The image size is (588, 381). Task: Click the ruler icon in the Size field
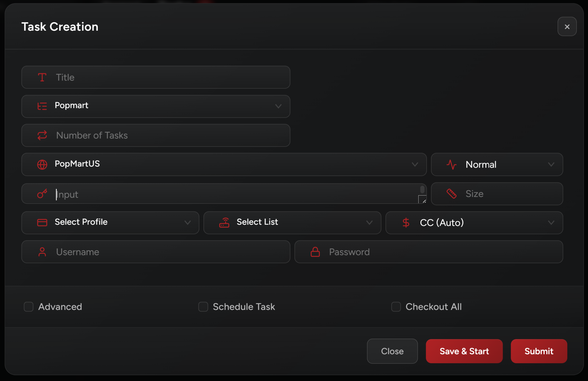(452, 194)
